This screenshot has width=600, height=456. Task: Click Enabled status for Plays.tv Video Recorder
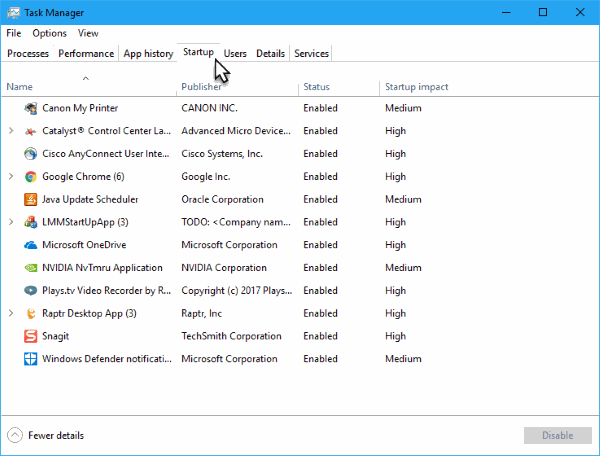[x=320, y=291]
